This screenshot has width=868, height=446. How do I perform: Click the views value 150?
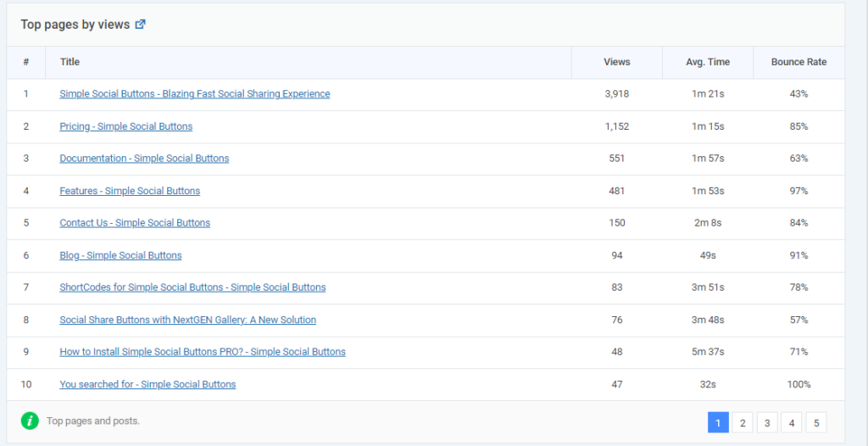point(617,223)
